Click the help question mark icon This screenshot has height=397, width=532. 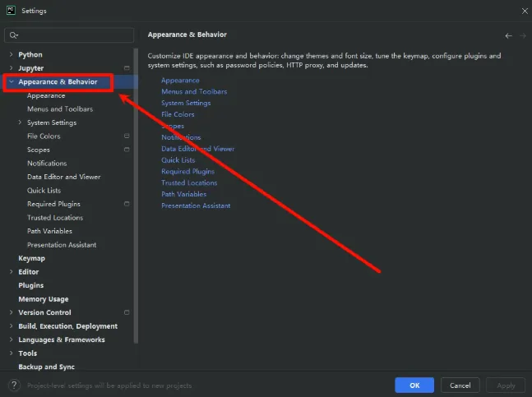coord(14,385)
